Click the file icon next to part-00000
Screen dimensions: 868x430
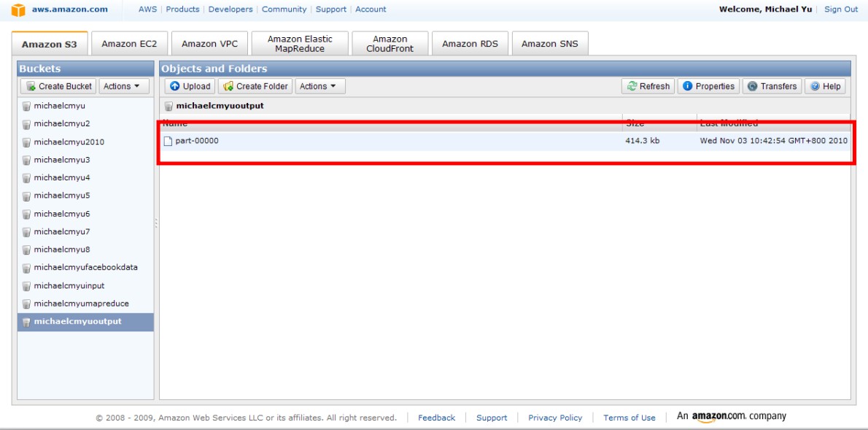click(168, 142)
